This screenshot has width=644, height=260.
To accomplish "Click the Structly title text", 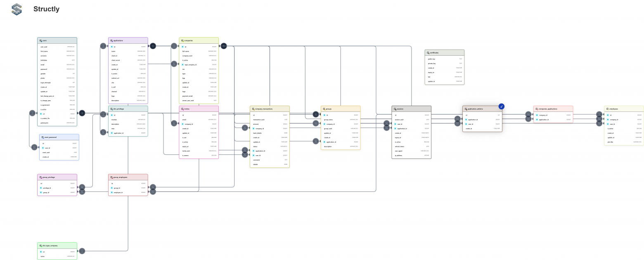I will (46, 9).
